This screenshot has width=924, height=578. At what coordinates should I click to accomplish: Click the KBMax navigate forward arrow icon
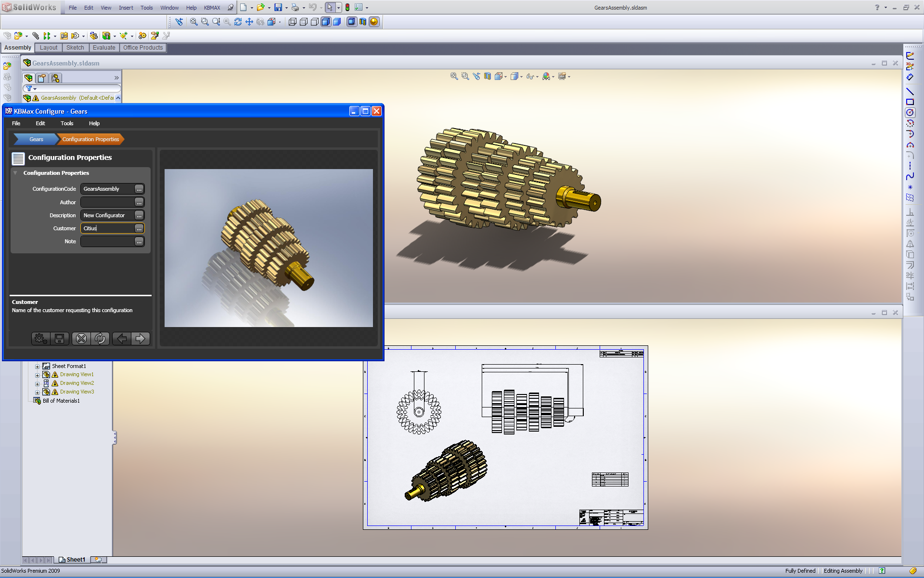[x=140, y=338]
